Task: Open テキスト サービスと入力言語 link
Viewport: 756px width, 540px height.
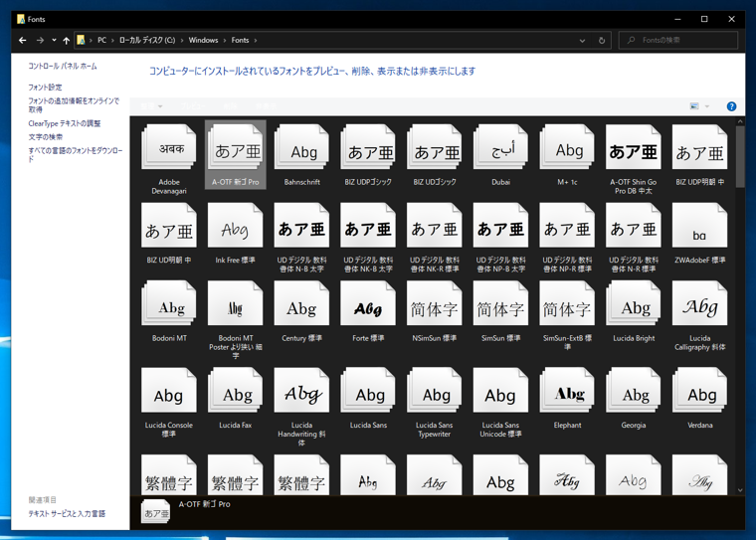Action: (x=67, y=514)
